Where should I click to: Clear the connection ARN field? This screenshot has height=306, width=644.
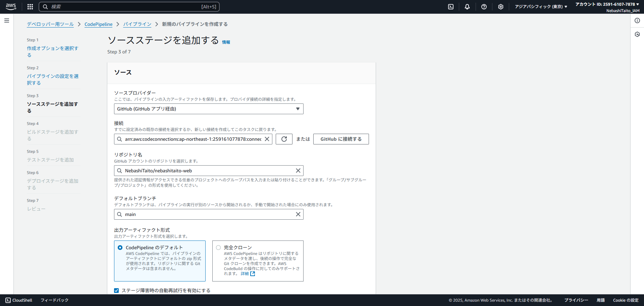pos(267,139)
